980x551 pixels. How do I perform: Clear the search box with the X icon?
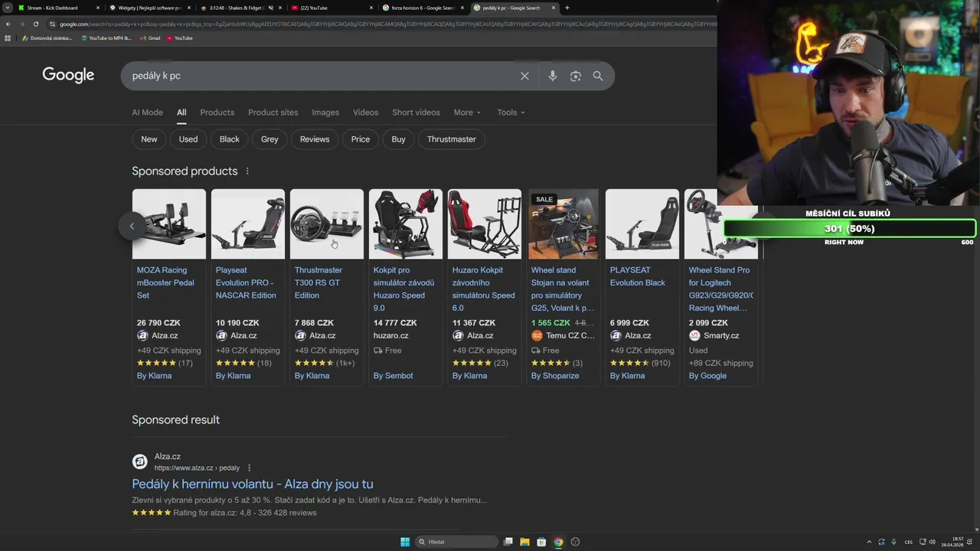coord(524,76)
